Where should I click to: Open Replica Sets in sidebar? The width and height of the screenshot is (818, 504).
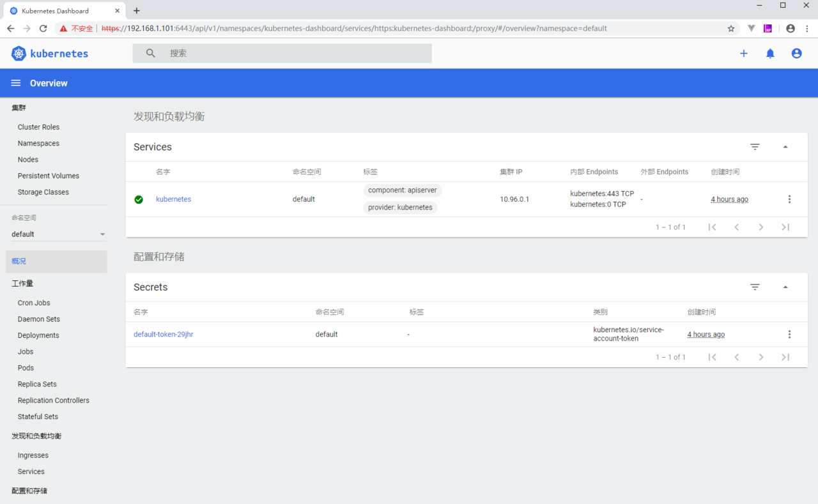(x=37, y=385)
